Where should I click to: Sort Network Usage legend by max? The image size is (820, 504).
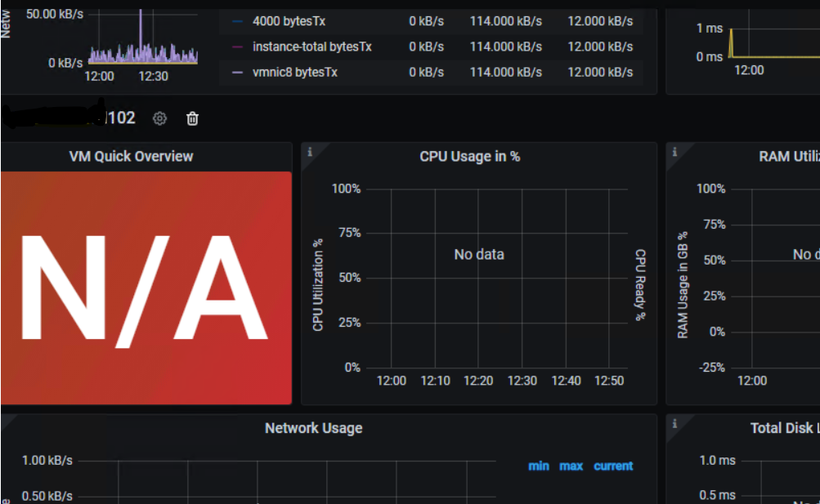(x=571, y=466)
